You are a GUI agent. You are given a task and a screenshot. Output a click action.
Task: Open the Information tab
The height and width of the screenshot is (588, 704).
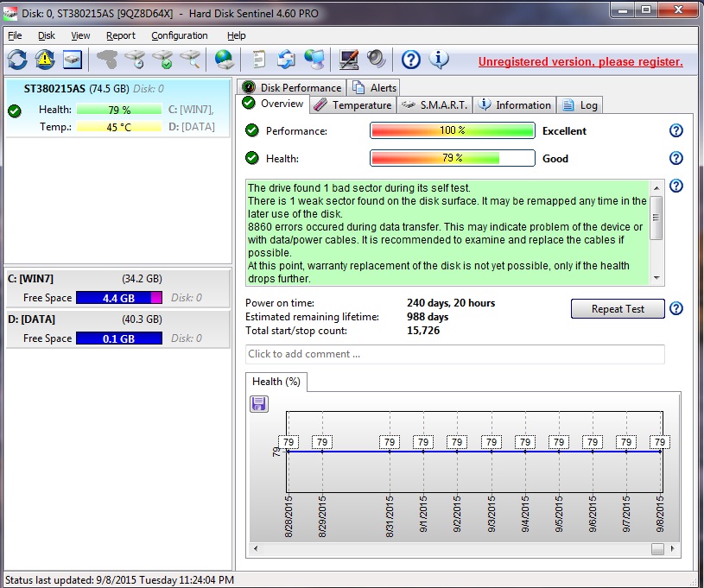(515, 105)
